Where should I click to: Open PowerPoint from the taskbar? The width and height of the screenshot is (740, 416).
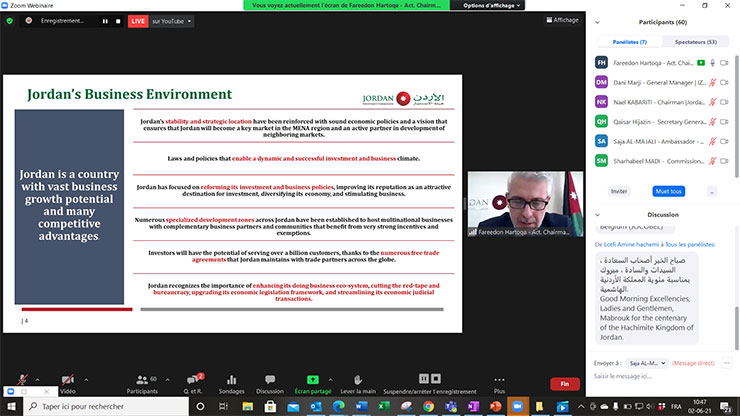pyautogui.click(x=495, y=406)
